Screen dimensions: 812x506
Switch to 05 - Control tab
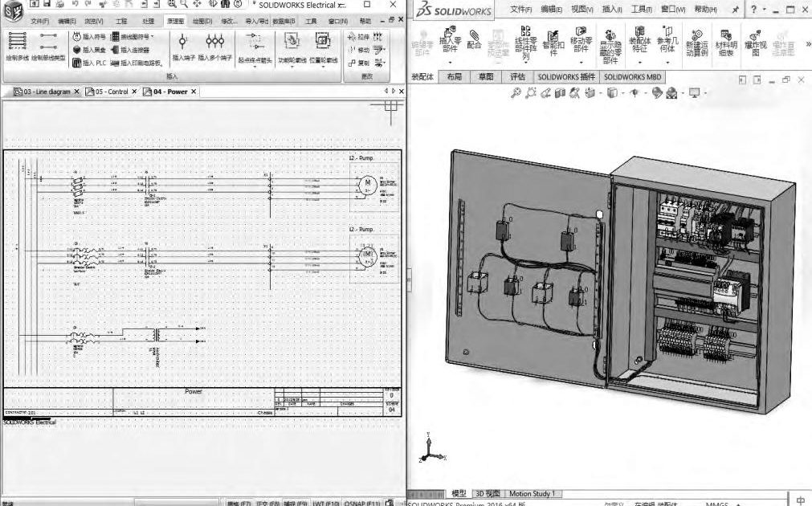[111, 92]
